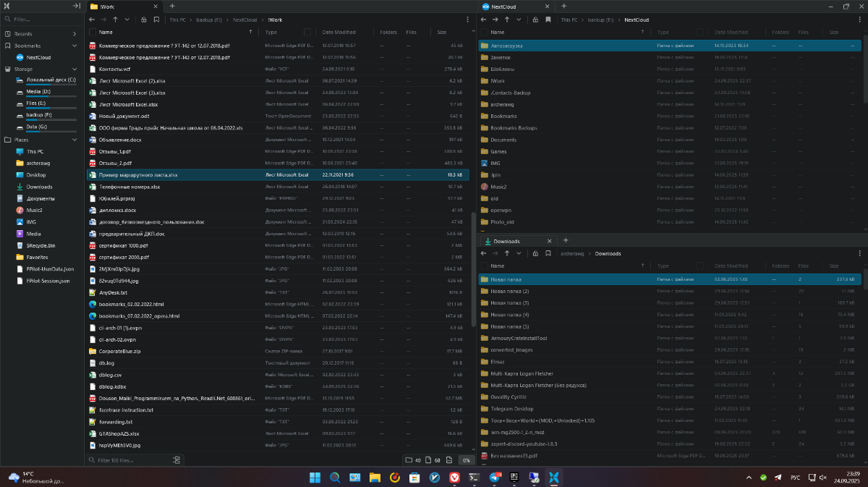Click the filter options icon next to 'Filter 108 files'

coord(176,460)
